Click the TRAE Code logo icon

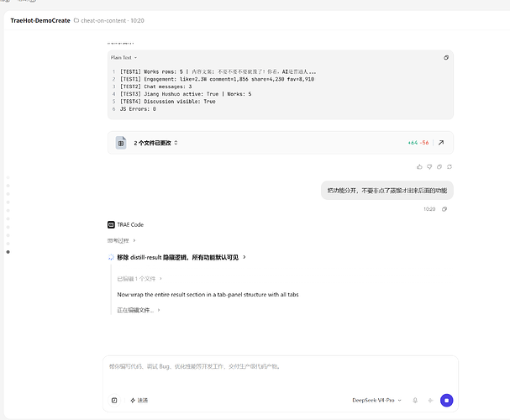coord(111,224)
